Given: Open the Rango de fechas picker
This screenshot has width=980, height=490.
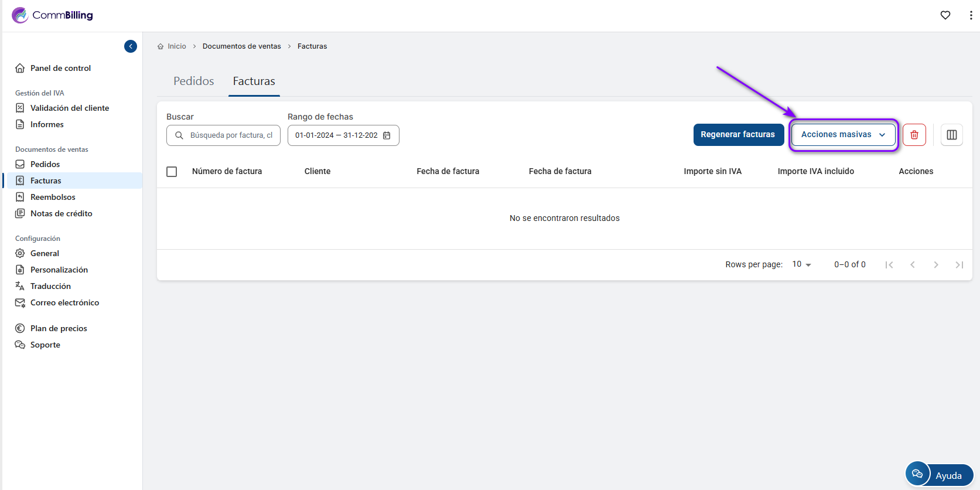Looking at the screenshot, I should pyautogui.click(x=337, y=135).
